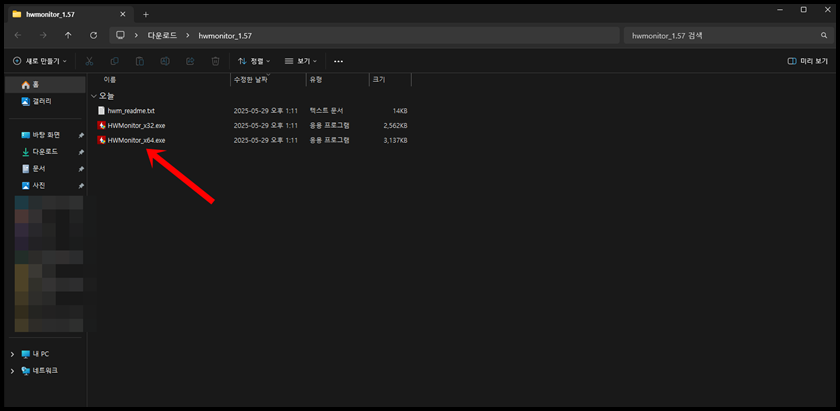Collapse the 오늘 group
Screen dimensions: 840x411
point(94,96)
